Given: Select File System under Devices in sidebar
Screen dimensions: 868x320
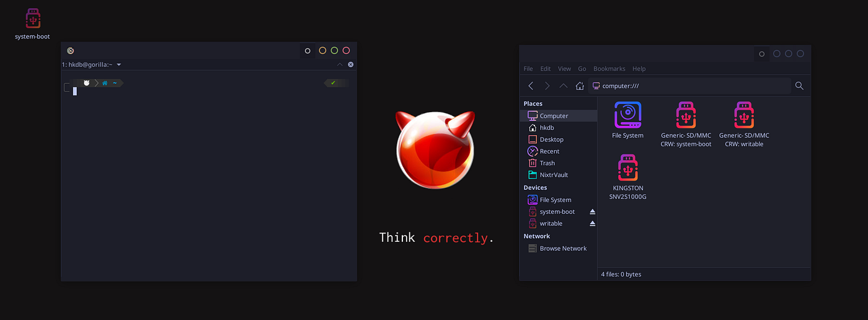Looking at the screenshot, I should tap(559, 200).
